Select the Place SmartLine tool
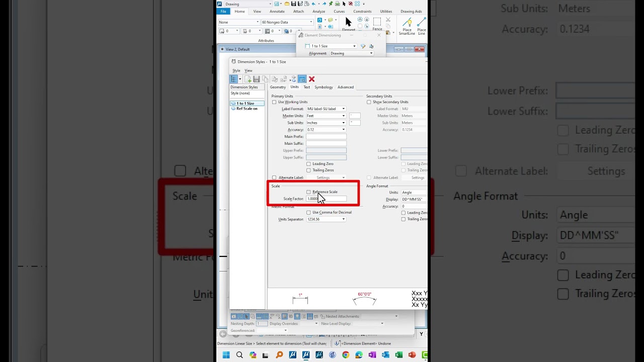Viewport: 644px width, 362px height. point(407,26)
